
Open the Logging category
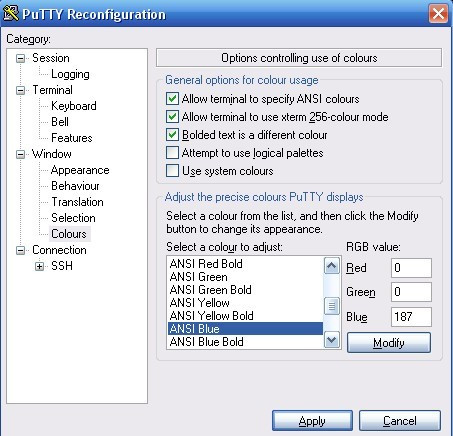tap(70, 74)
